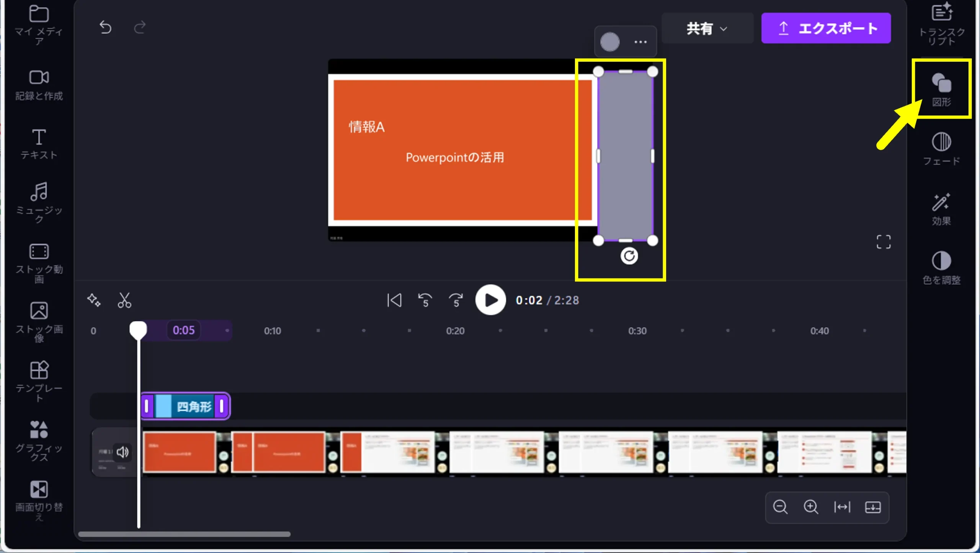Toggle timeline collapse icon
Screen dimensions: 980x553
tap(873, 507)
